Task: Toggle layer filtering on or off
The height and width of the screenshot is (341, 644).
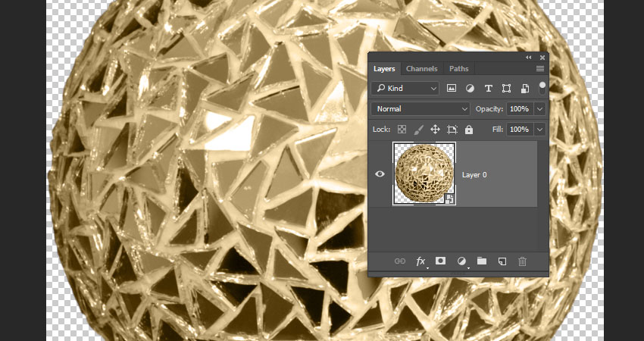Action: [x=542, y=88]
